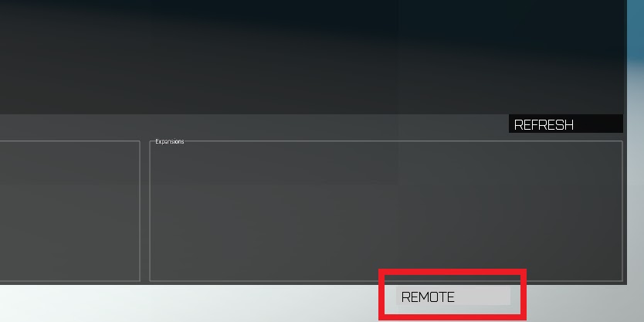The height and width of the screenshot is (322, 644).
Task: Refresh the list with the black REFRESH button
Action: coord(565,124)
